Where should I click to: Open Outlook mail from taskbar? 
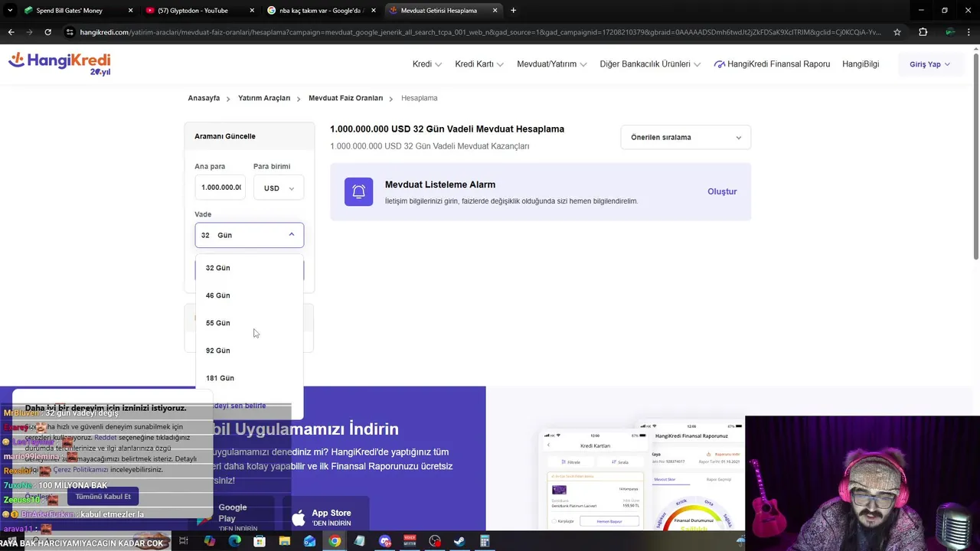309,541
